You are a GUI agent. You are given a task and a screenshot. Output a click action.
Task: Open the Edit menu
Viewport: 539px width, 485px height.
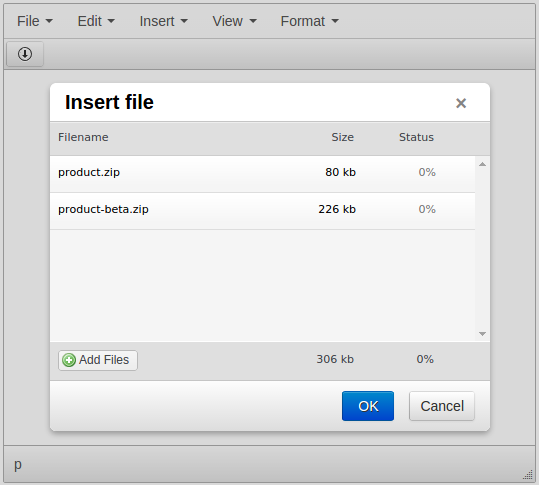tap(96, 21)
